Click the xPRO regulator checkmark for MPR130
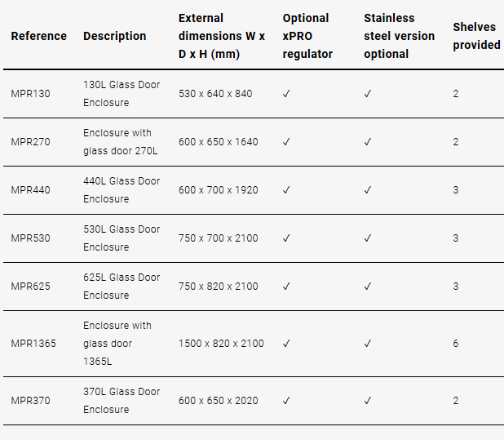 click(286, 94)
